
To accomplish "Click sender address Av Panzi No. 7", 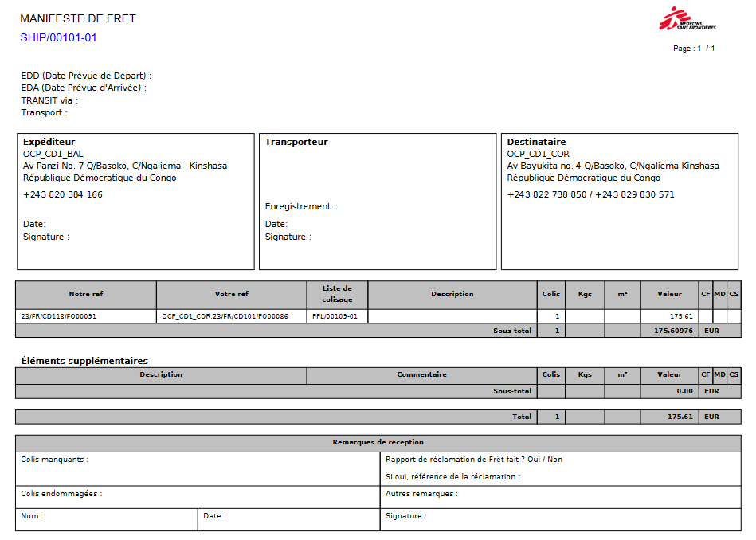I will coord(125,166).
